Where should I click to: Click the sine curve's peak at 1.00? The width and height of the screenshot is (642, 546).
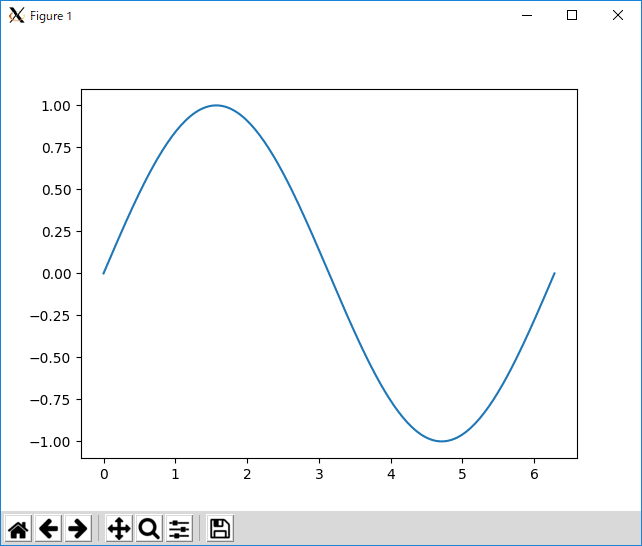pyautogui.click(x=217, y=105)
